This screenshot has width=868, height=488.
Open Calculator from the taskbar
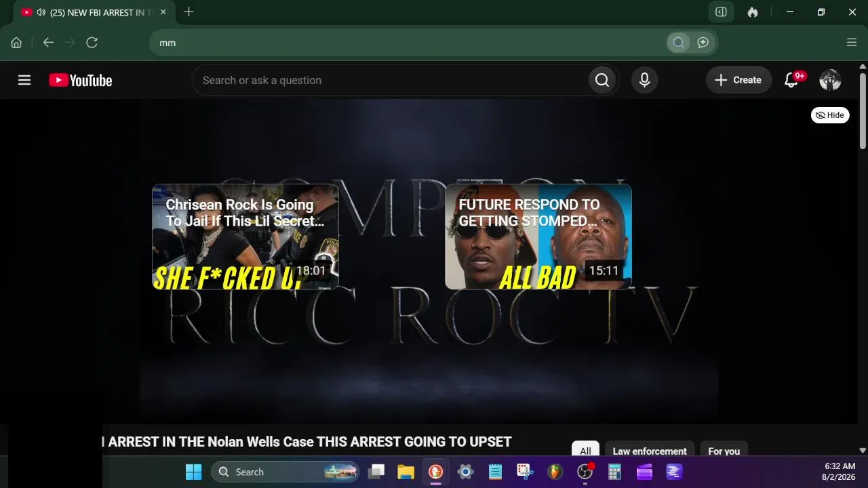[614, 472]
